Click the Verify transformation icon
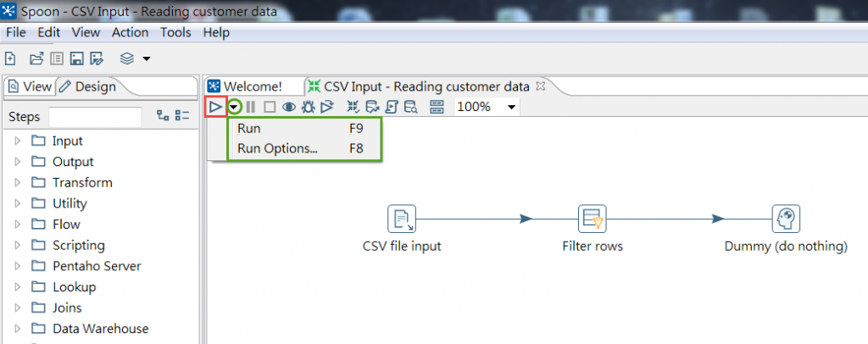 pos(353,107)
